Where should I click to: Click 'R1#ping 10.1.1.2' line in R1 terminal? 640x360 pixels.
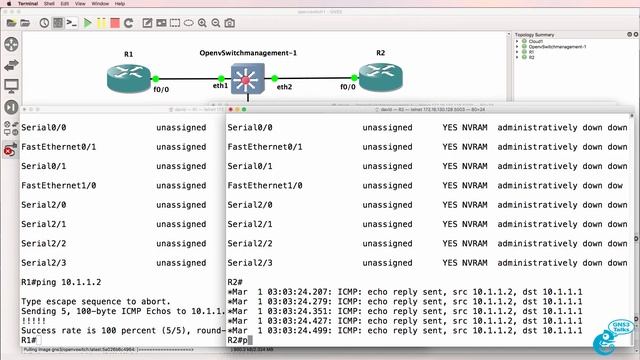point(61,282)
